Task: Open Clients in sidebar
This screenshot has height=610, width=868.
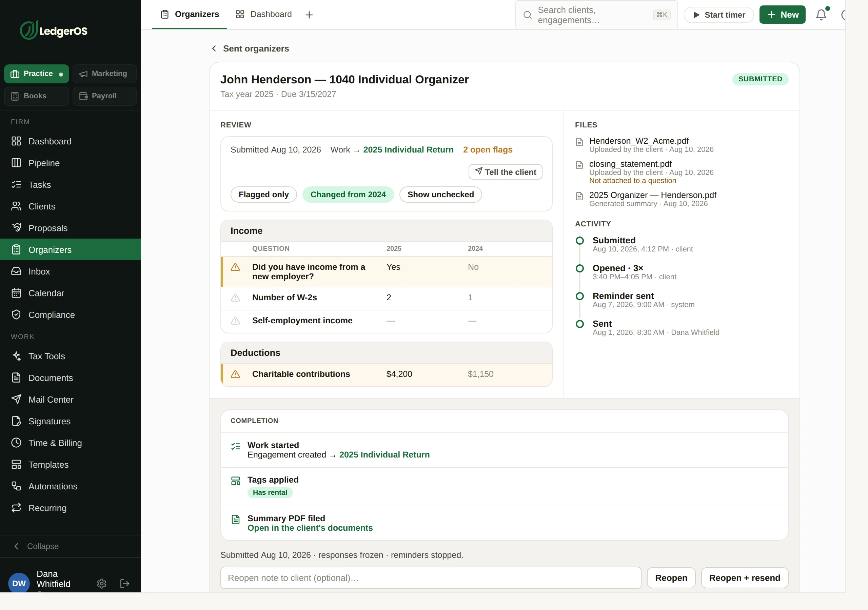Action: 70,206
